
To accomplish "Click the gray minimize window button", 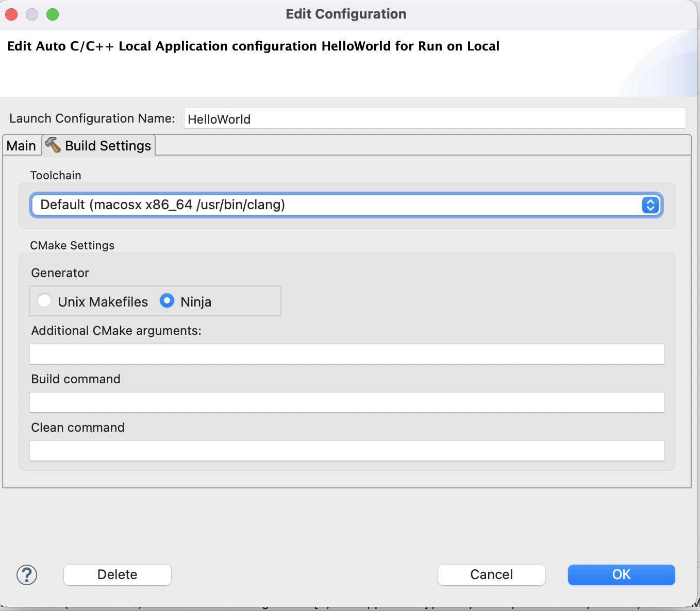I will 32,14.
